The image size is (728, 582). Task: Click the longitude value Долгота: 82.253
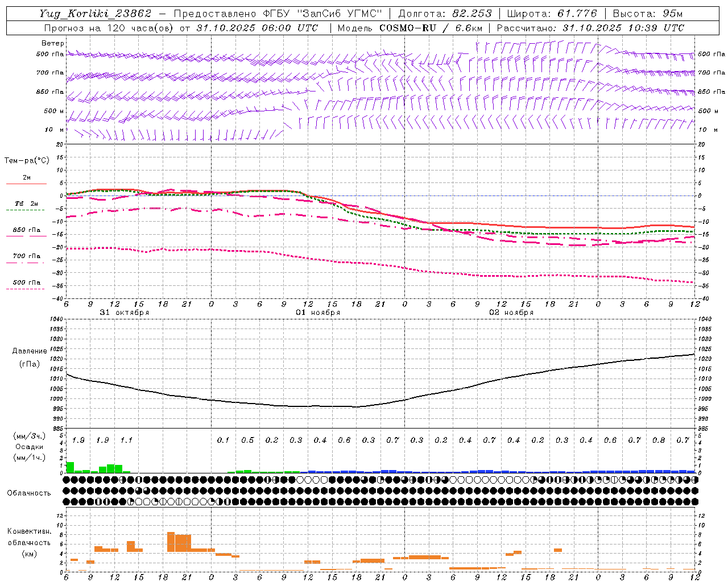pos(446,14)
